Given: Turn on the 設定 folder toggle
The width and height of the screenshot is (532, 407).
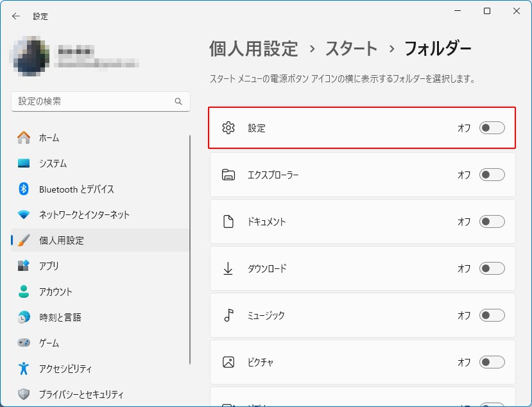Looking at the screenshot, I should click(492, 128).
